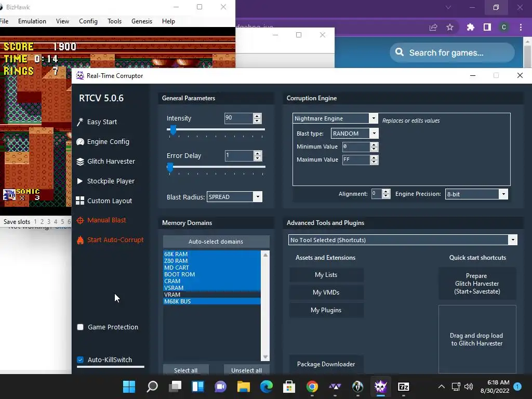Open BizHawk Genesis menu
Screen dimensions: 532x399
(142, 21)
